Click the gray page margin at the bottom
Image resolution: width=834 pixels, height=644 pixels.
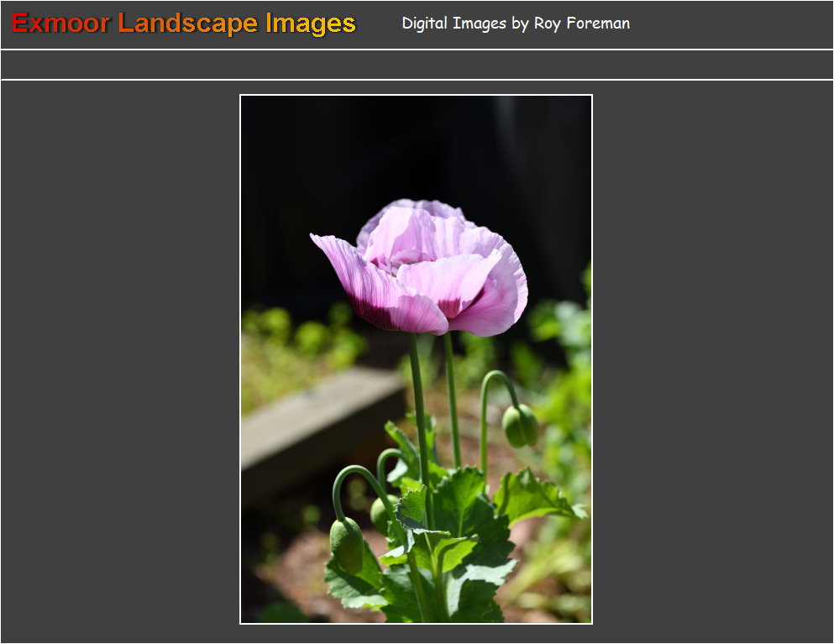(416, 636)
